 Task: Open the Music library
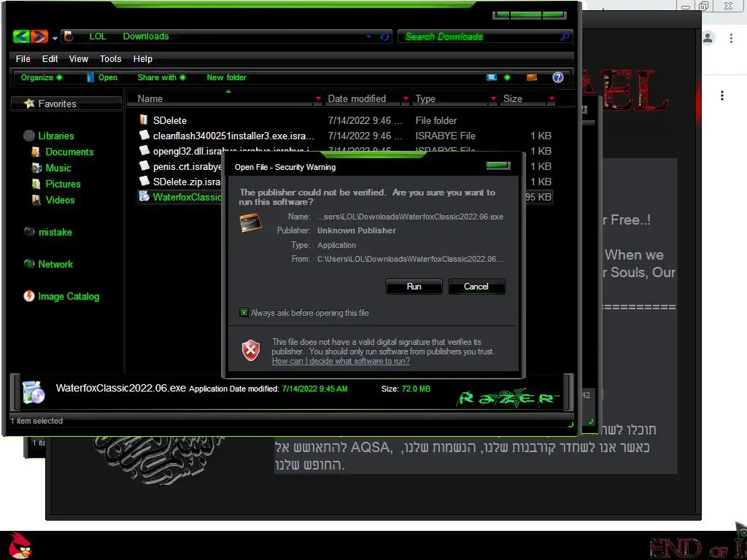pyautogui.click(x=52, y=168)
